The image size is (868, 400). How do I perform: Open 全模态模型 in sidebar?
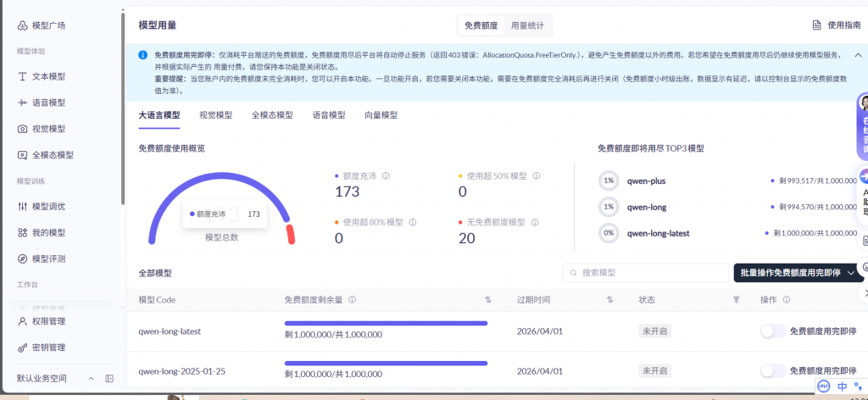point(46,155)
